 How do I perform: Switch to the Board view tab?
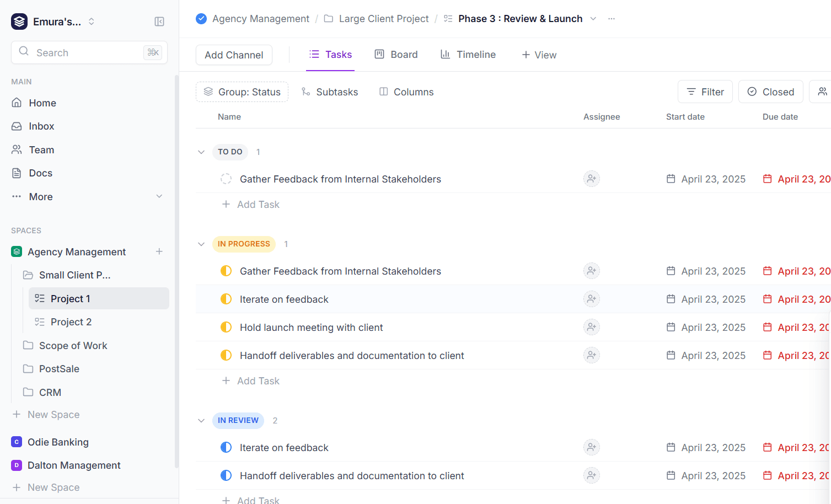click(396, 55)
